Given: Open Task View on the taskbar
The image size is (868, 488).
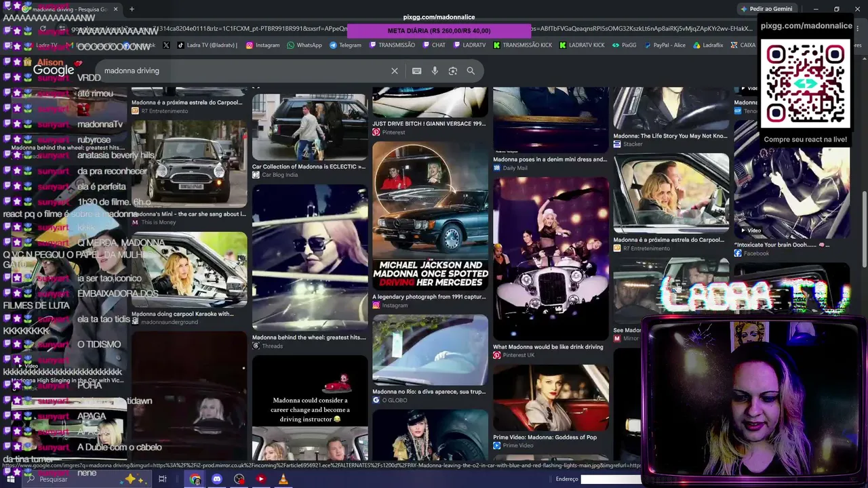Looking at the screenshot, I should [163, 479].
